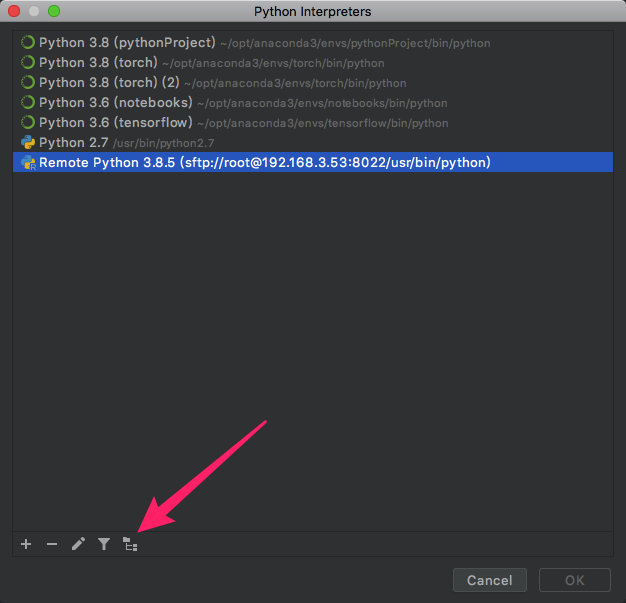
Task: Click Python logo icon beside Python 2.7
Action: tap(28, 142)
